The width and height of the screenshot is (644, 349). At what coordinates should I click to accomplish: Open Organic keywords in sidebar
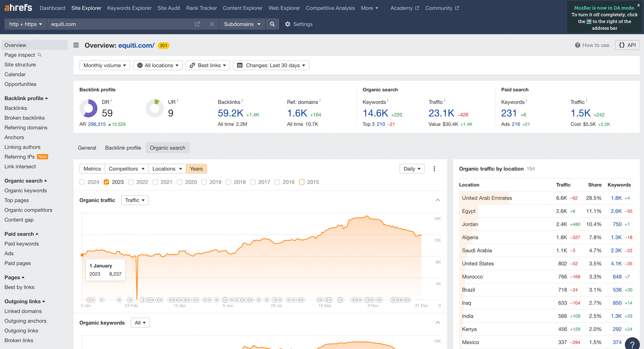coord(26,190)
